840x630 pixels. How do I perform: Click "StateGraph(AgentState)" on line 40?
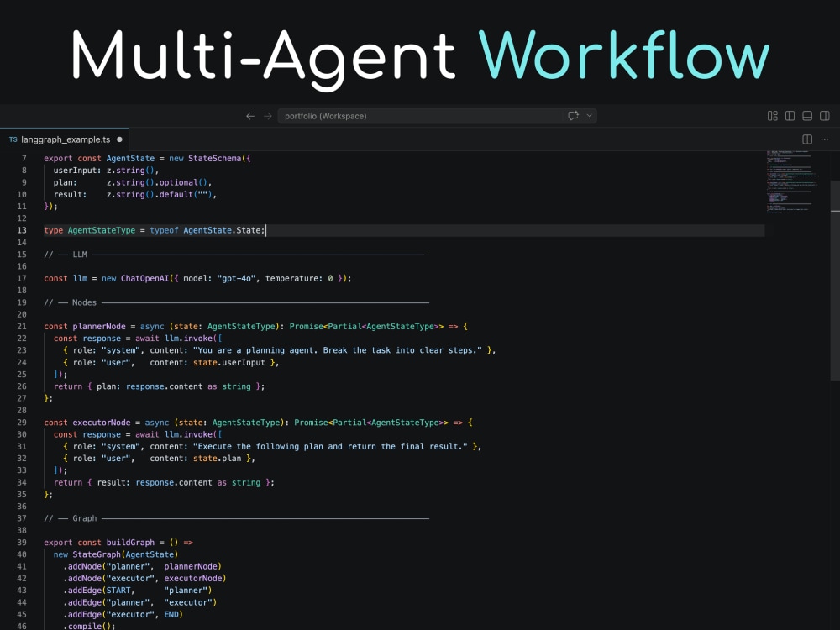[125, 554]
